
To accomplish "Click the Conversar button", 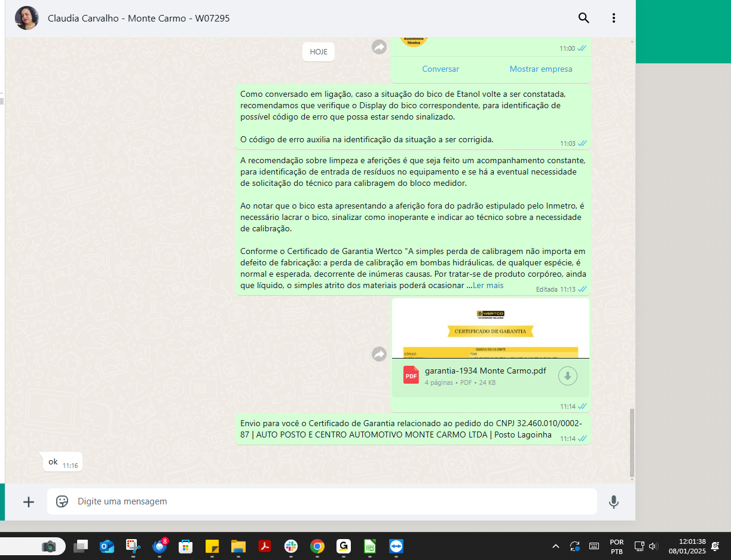I will [x=441, y=69].
